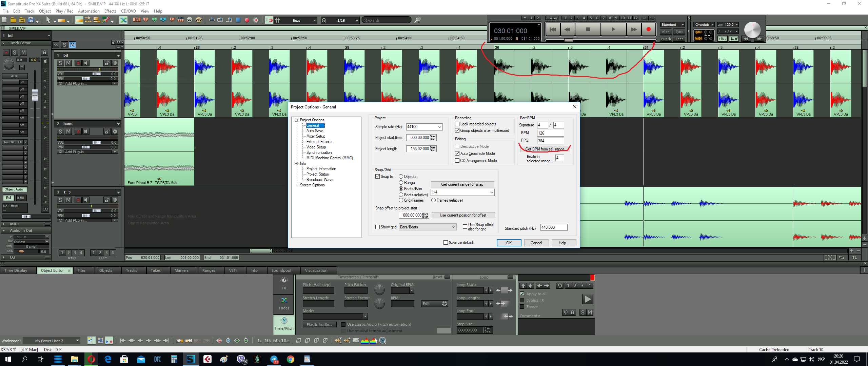Click the red record icon in top toolbar

click(247, 20)
